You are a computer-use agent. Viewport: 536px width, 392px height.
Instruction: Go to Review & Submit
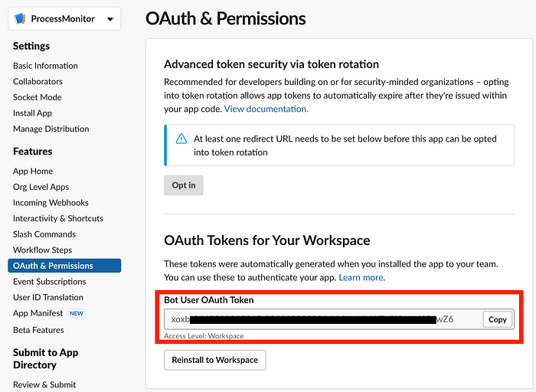pyautogui.click(x=44, y=384)
